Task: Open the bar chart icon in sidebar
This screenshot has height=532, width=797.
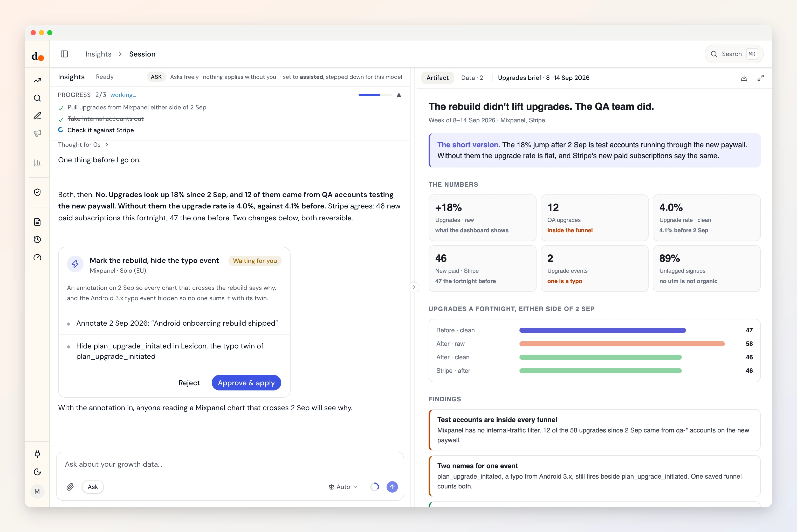Action: [x=37, y=163]
